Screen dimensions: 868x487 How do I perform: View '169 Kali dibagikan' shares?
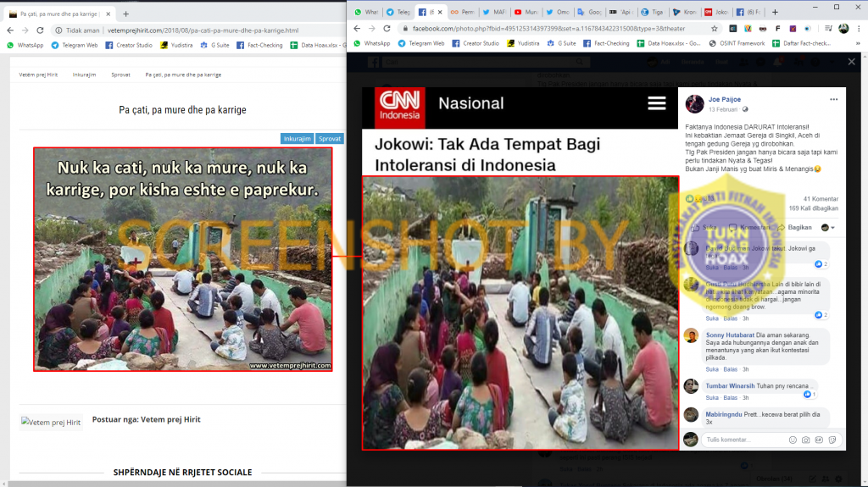tap(813, 208)
